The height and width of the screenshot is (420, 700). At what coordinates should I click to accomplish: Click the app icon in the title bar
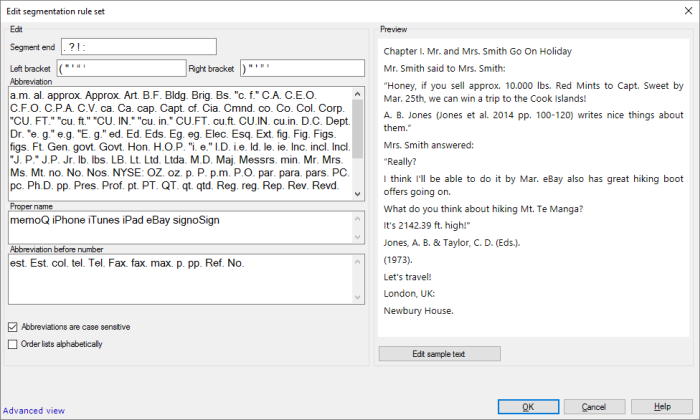click(9, 9)
